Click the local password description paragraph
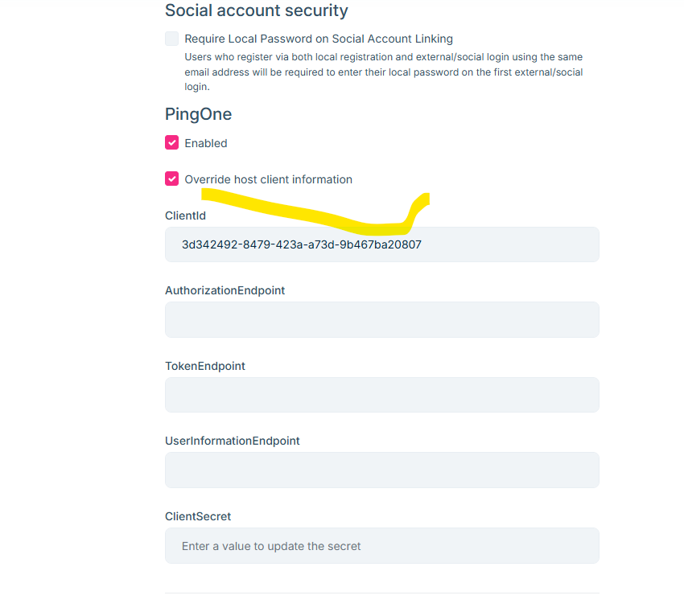Screen dimensions: 684x616 point(383,72)
